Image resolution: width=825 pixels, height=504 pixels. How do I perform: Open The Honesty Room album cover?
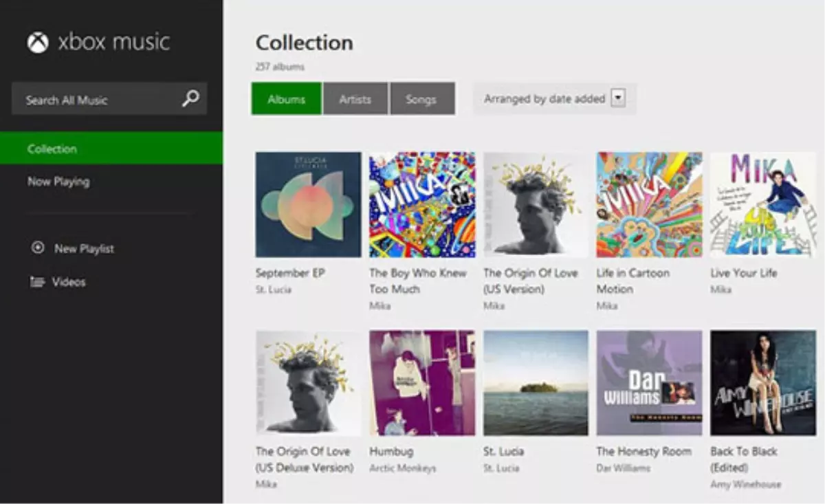650,383
